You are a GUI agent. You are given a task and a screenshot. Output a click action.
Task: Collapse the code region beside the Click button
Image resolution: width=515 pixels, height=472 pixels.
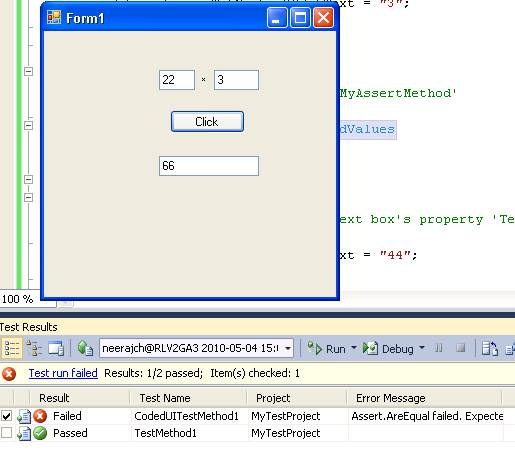tap(29, 126)
